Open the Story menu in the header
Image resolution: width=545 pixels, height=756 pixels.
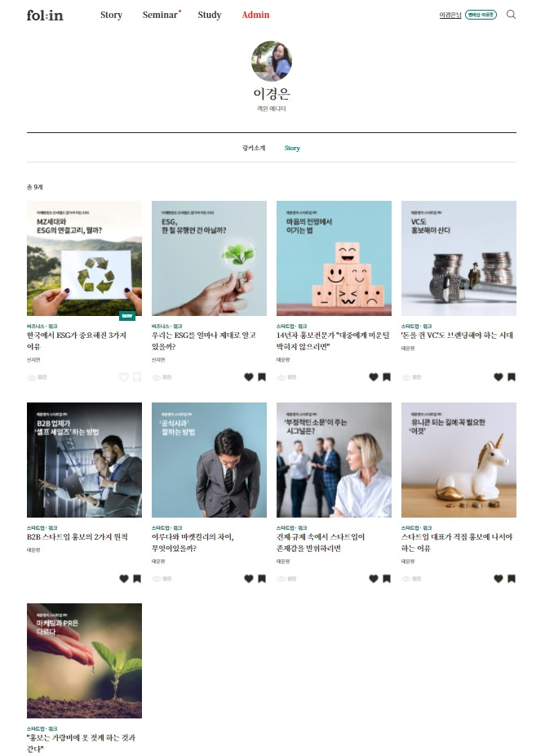(111, 15)
